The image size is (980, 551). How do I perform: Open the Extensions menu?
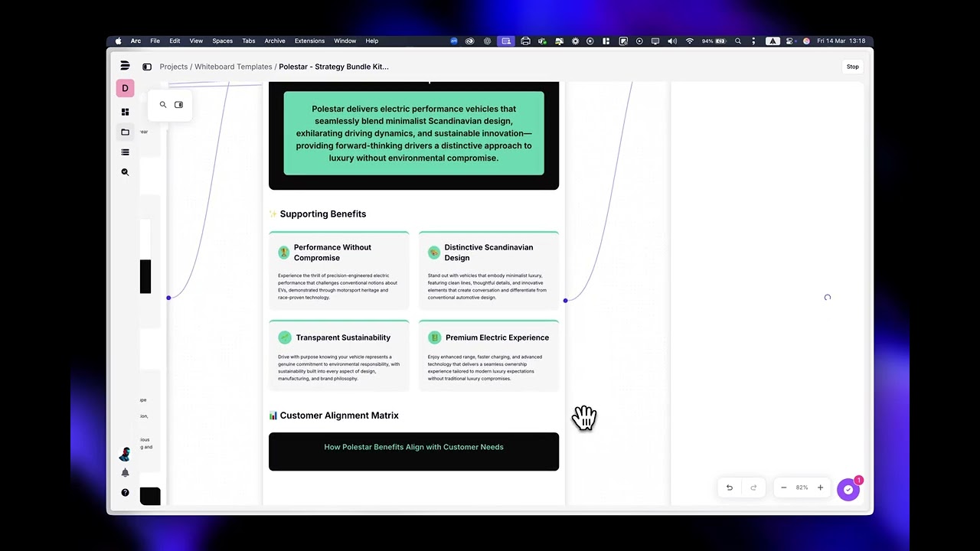click(x=309, y=41)
